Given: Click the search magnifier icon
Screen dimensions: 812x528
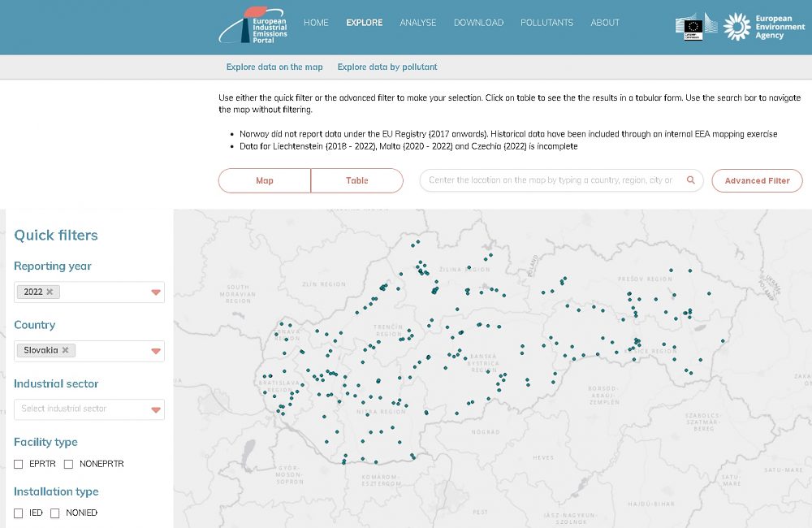Looking at the screenshot, I should pyautogui.click(x=691, y=180).
